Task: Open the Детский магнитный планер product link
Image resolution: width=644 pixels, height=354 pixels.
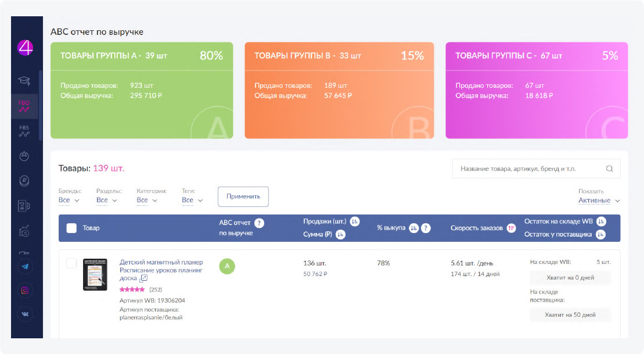Action: [161, 270]
